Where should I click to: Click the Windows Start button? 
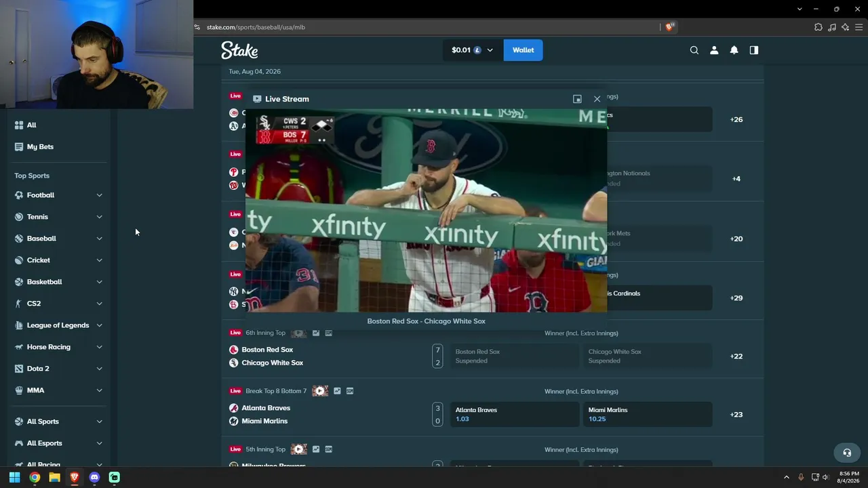point(14,477)
